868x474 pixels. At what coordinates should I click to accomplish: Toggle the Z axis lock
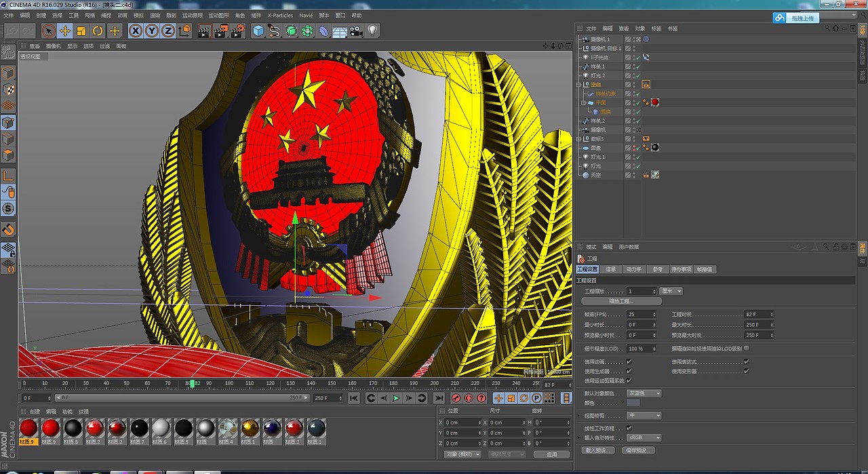167,31
